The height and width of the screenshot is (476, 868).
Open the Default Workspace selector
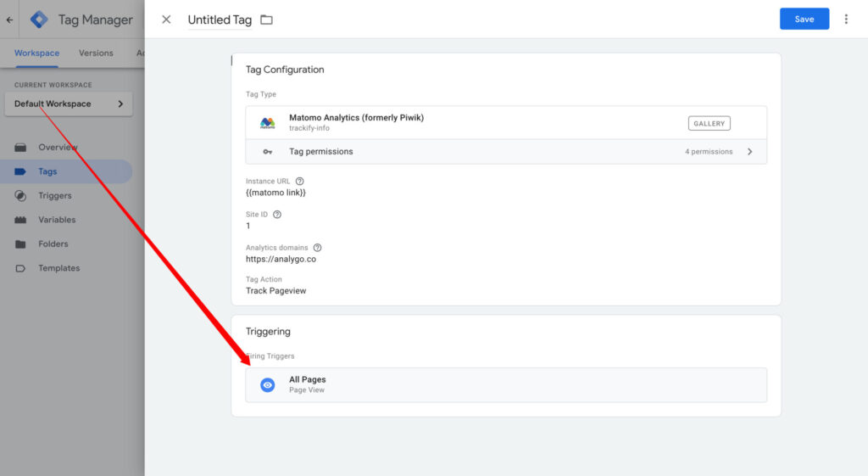point(68,104)
